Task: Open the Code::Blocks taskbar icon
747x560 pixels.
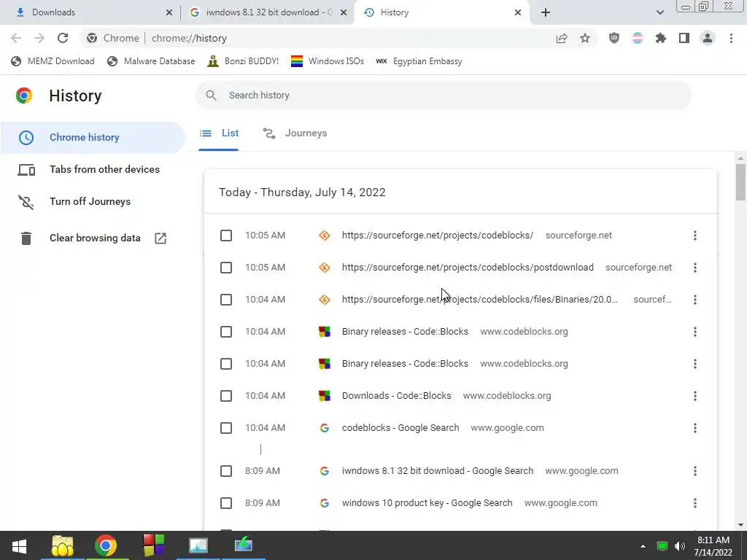Action: (x=153, y=545)
